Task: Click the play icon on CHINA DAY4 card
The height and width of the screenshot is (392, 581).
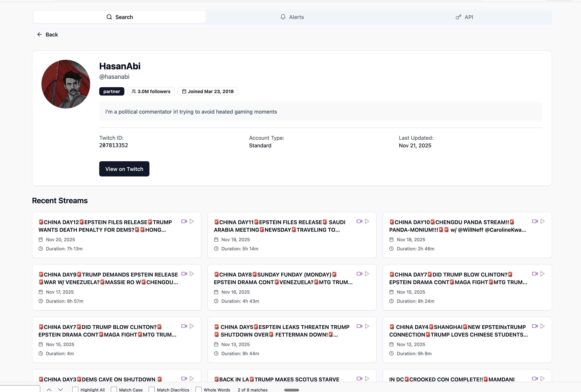Action: (x=542, y=326)
